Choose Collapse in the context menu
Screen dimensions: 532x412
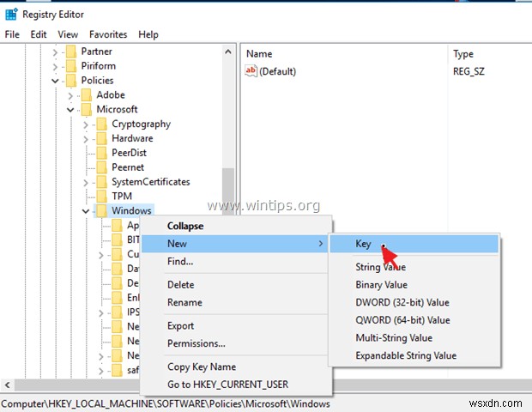pos(236,226)
